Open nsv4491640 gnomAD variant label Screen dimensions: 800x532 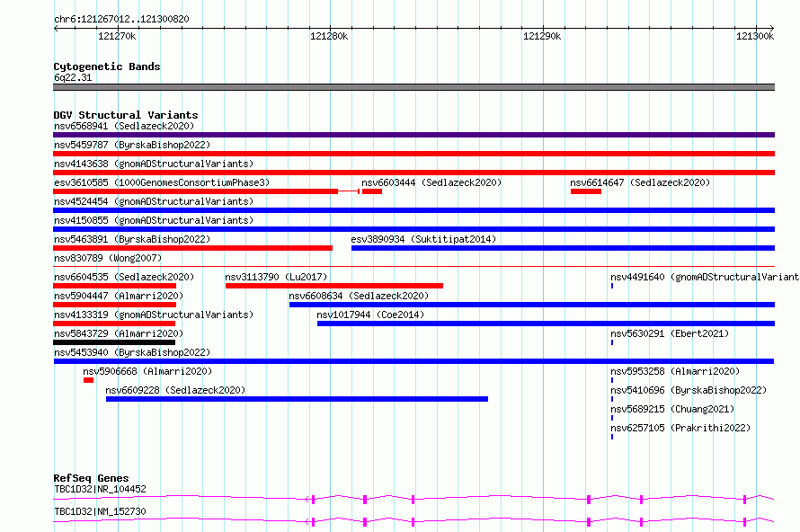tap(705, 277)
